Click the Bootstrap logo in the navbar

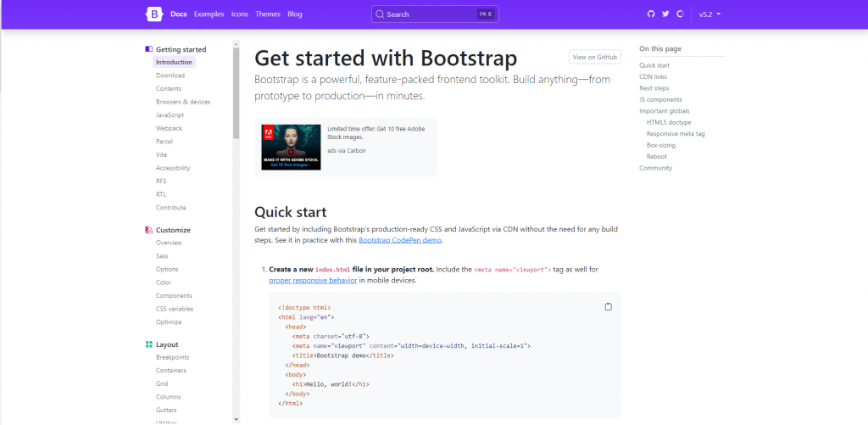[154, 14]
